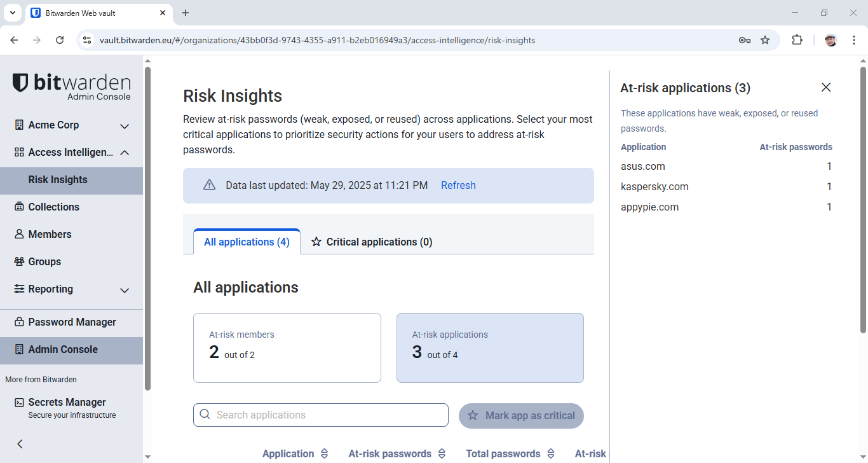
Task: Close the Bitwarden Web vault tab
Action: pos(163,13)
